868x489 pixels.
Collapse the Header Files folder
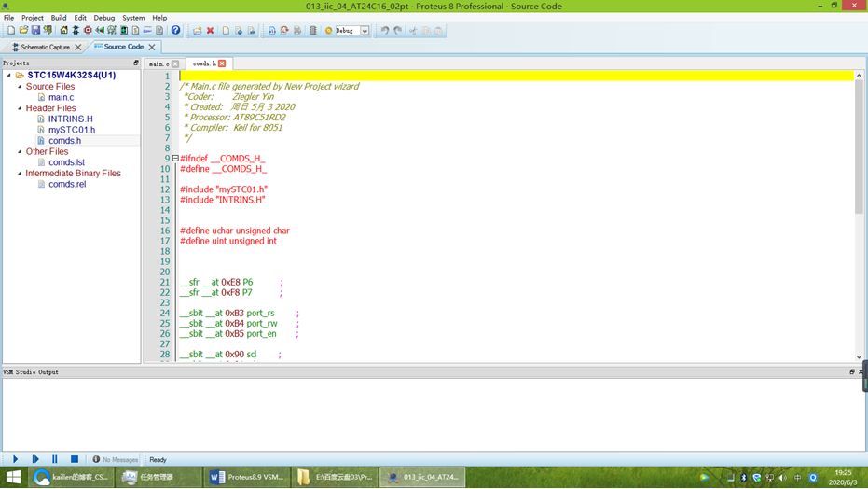point(20,108)
